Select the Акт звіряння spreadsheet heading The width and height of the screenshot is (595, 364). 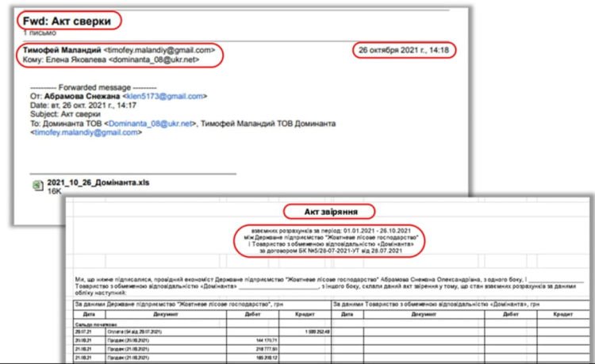331,212
